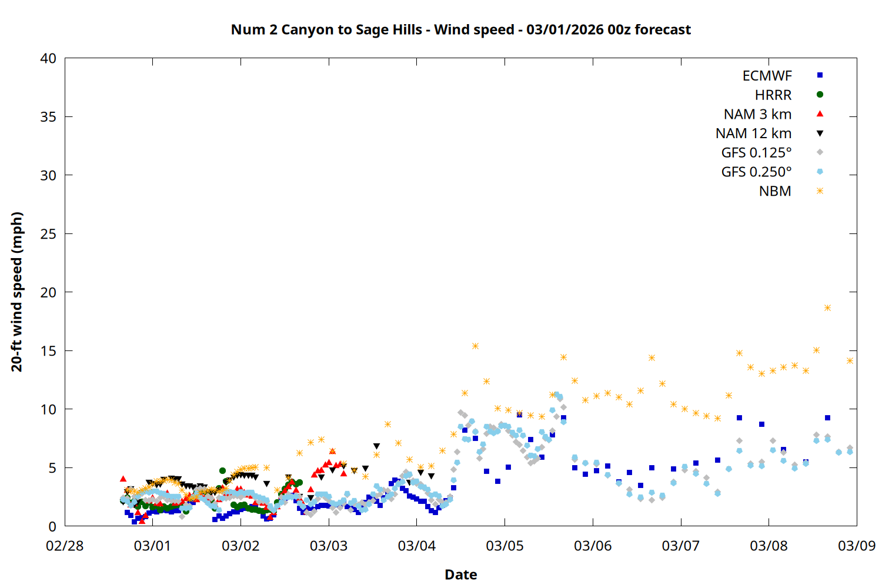
Task: Click the 02/28 date tick label
Action: [65, 546]
